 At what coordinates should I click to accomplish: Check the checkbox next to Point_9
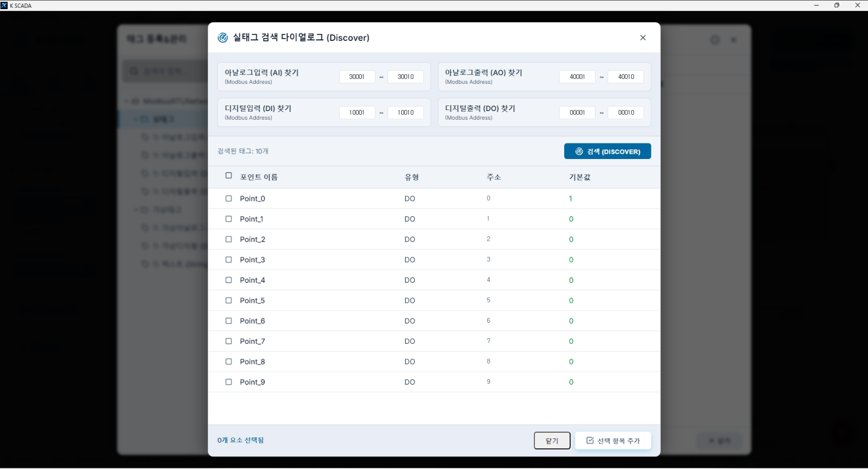tap(229, 382)
